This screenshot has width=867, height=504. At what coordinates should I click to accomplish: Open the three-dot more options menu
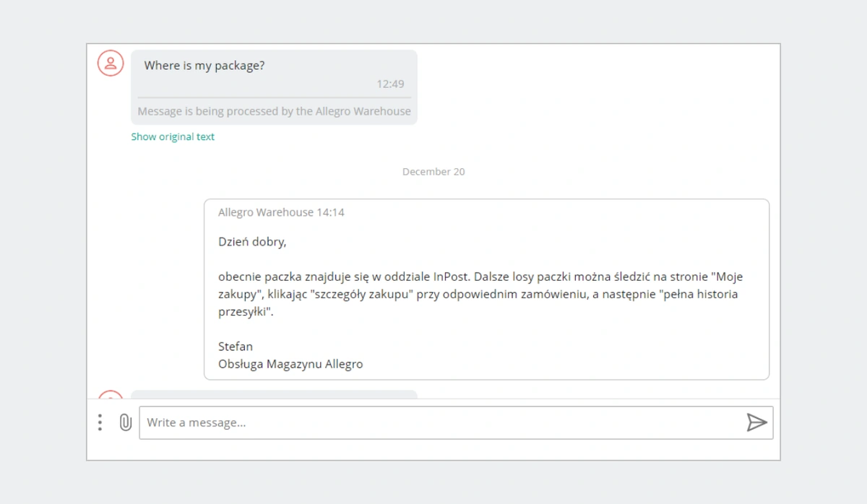click(x=100, y=422)
